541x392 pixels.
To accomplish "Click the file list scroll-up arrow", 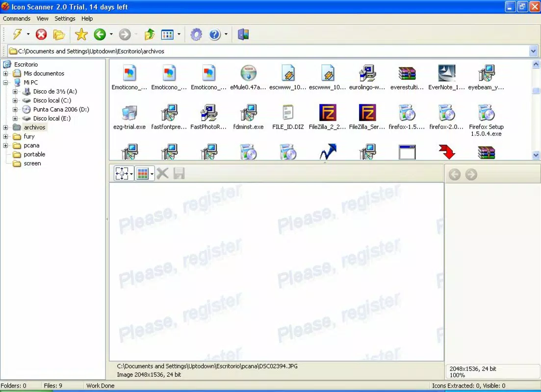I will 536,64.
